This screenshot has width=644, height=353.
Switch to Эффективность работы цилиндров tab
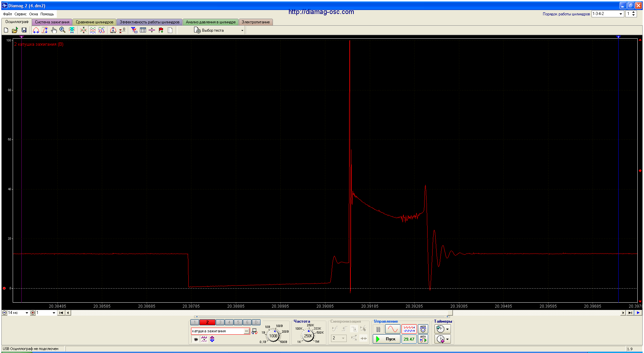[x=150, y=22]
